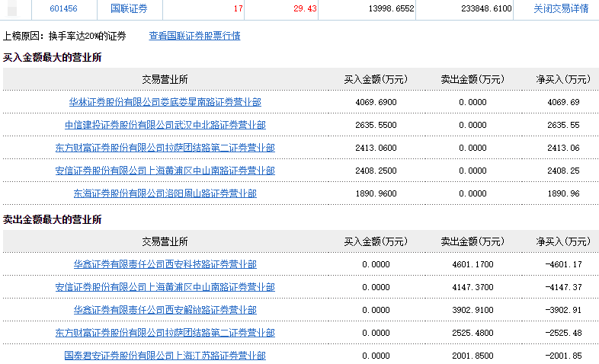Open 安信证券上海中山南路 link in buy table
This screenshot has height=364, width=599.
[x=165, y=171]
